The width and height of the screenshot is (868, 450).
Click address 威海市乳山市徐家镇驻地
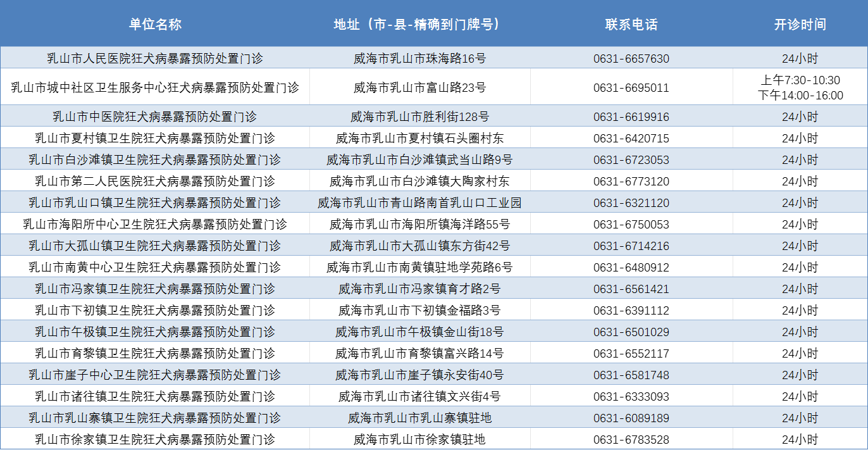[419, 439]
